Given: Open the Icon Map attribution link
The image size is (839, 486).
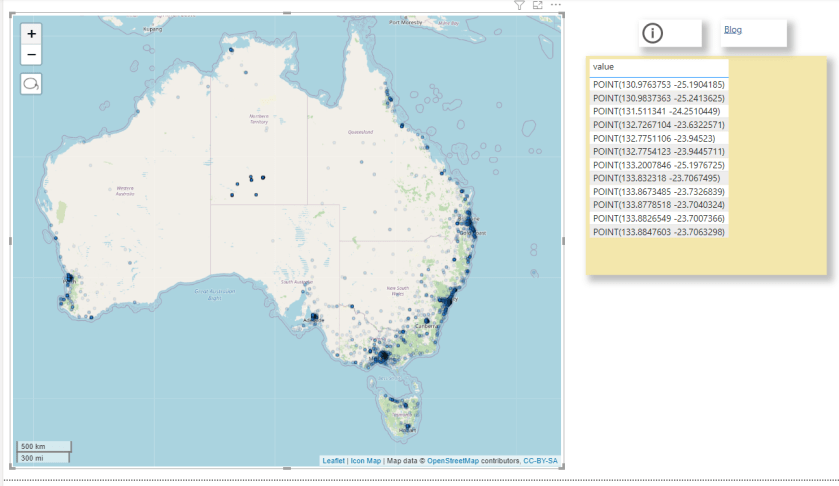Looking at the screenshot, I should click(365, 461).
